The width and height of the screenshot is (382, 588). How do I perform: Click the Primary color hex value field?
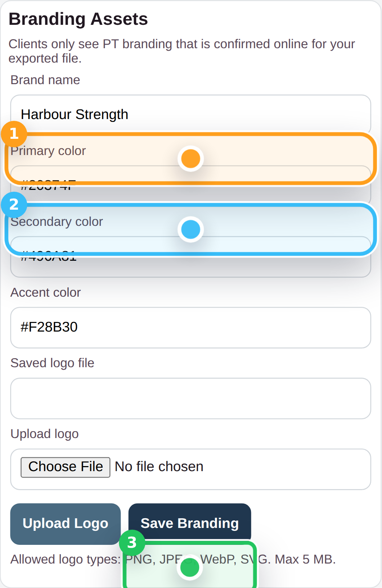(x=190, y=180)
